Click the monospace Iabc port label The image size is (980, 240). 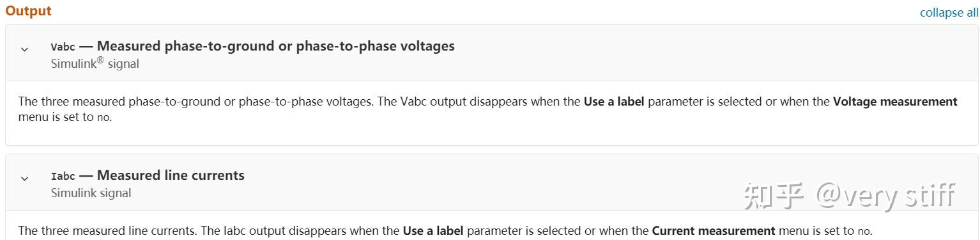pyautogui.click(x=63, y=176)
